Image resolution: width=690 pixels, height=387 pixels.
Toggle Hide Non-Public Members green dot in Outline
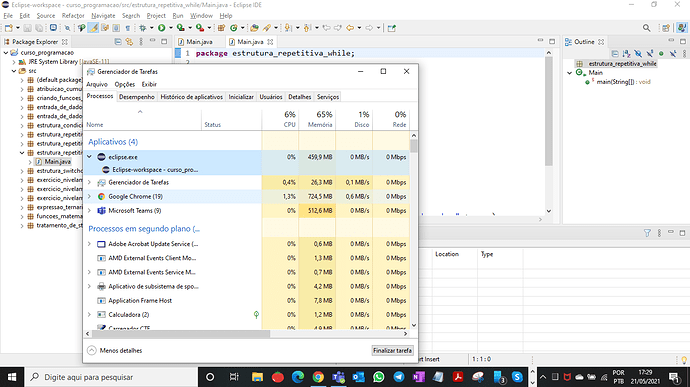(x=661, y=54)
